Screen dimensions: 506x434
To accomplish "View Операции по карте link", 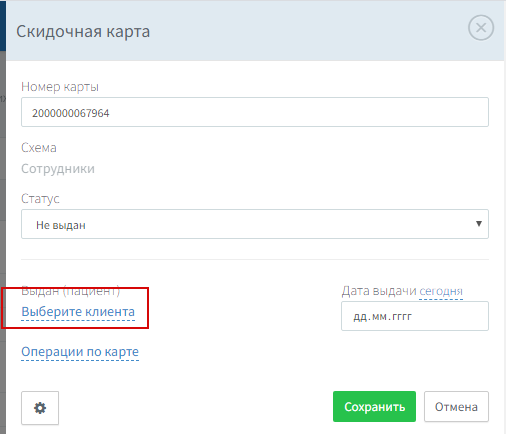I will pyautogui.click(x=80, y=352).
